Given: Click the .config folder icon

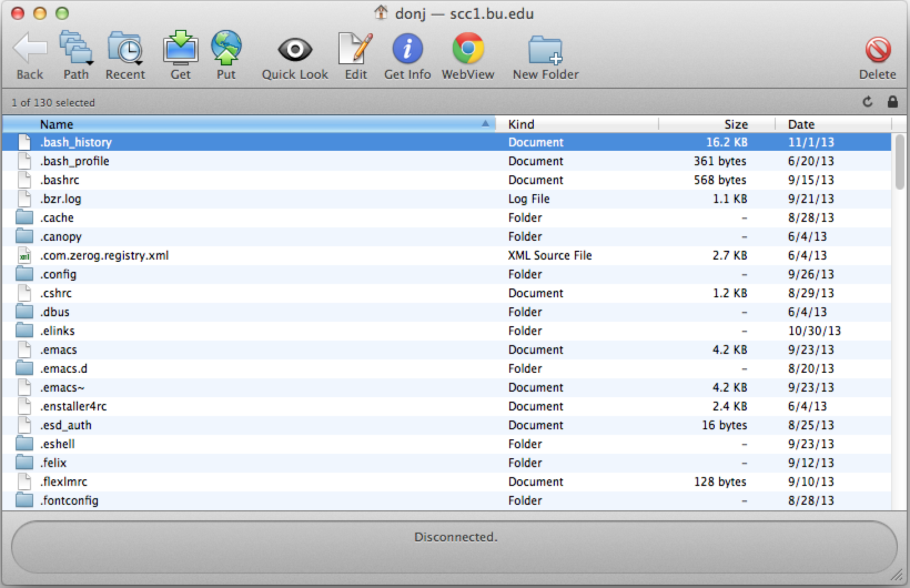Looking at the screenshot, I should click(x=24, y=273).
